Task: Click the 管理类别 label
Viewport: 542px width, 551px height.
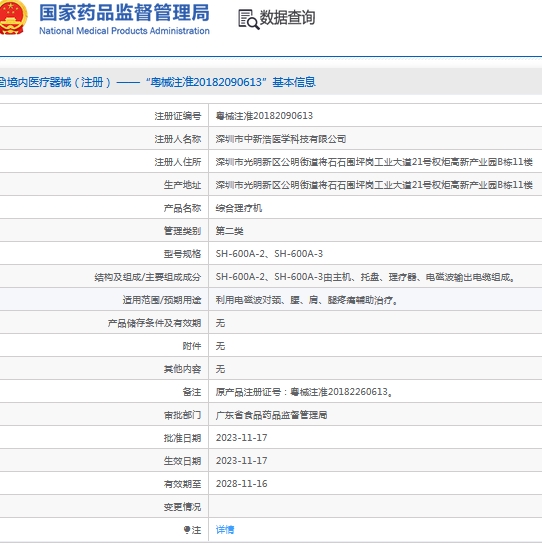Action: [x=182, y=231]
